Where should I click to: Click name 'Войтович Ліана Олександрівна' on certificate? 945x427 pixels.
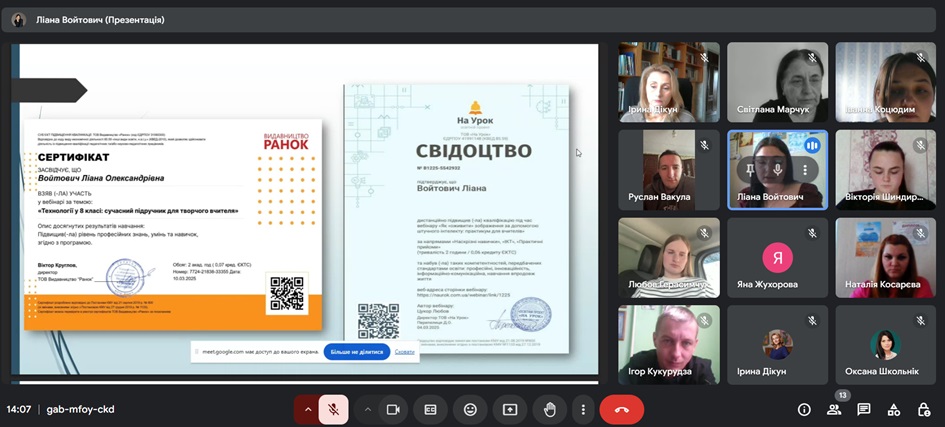coord(101,178)
